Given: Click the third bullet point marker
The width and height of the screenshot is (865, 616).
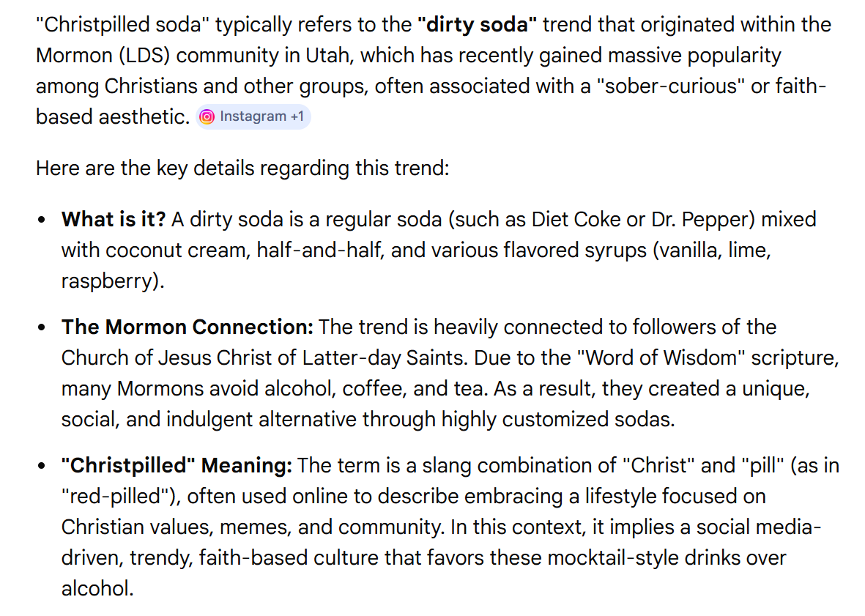Looking at the screenshot, I should click(44, 466).
